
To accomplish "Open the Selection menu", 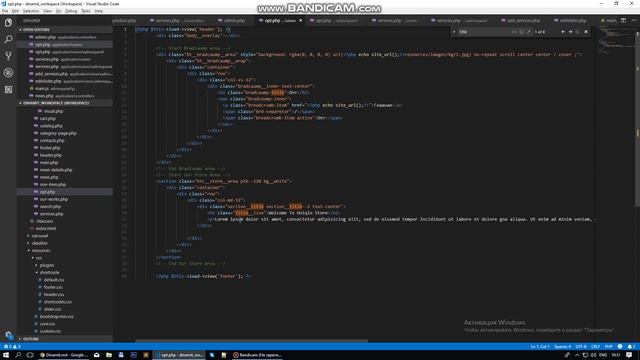I will click(x=31, y=11).
